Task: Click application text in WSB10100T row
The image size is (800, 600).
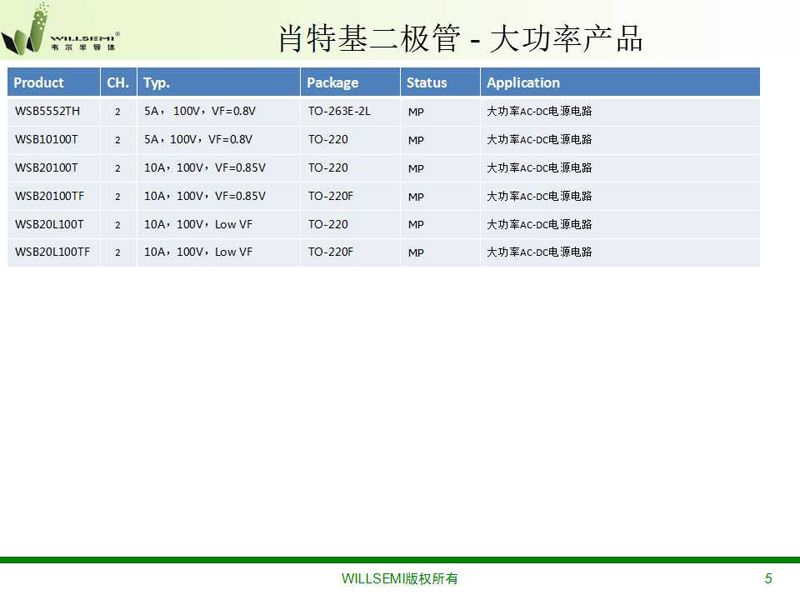Action: point(539,140)
